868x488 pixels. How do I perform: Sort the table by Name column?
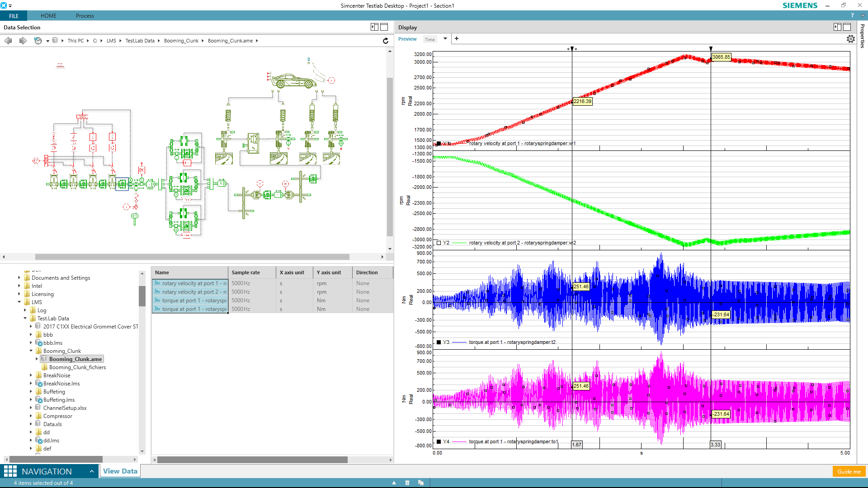pos(190,272)
